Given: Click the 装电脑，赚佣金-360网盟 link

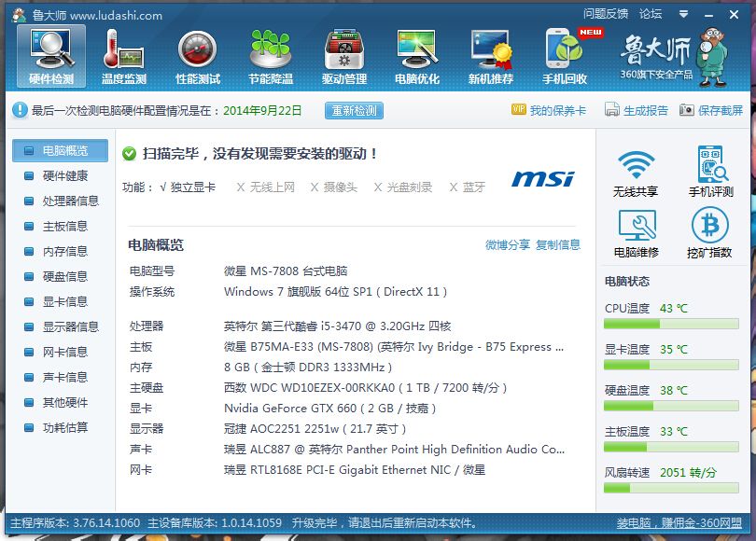Looking at the screenshot, I should (x=679, y=522).
